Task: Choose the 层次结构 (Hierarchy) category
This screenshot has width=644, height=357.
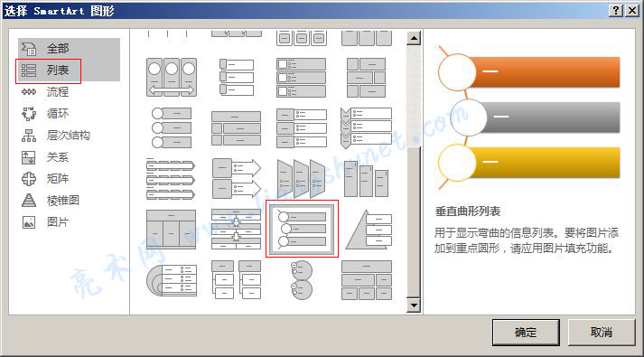Action: (69, 136)
